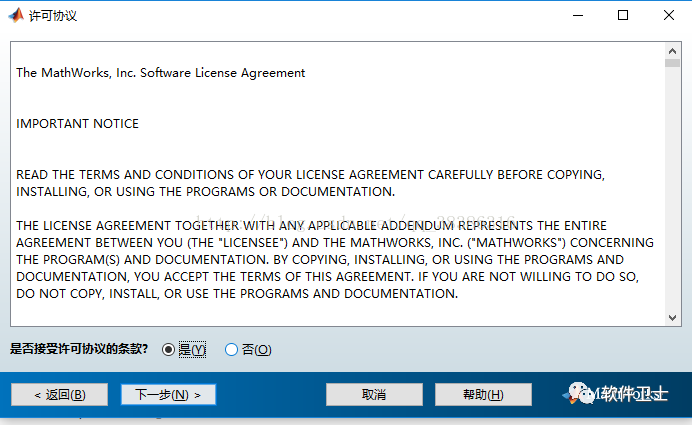Viewport: 692px width, 425px height.
Task: Click the heading 'The MathWorks, Inc. Software License Agreement'
Action: pyautogui.click(x=161, y=73)
